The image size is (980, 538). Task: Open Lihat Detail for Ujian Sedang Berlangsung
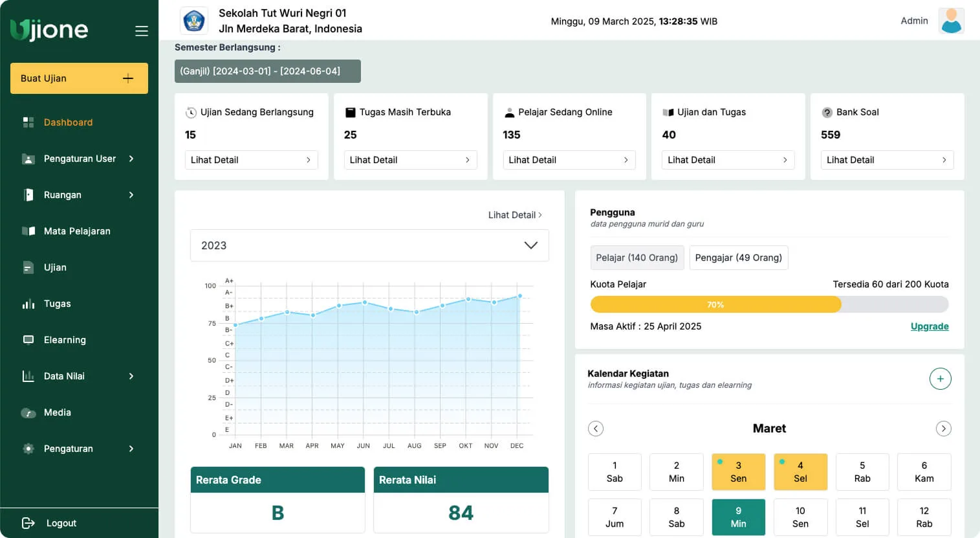[251, 160]
